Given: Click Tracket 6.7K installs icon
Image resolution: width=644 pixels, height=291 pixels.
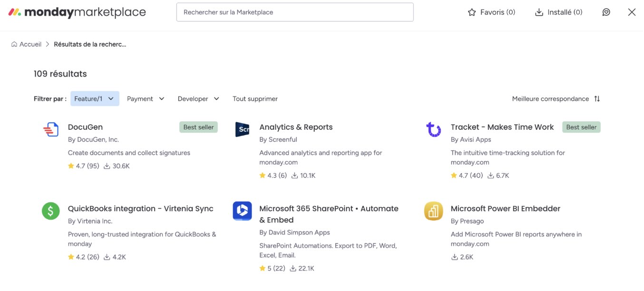Looking at the screenshot, I should click(x=490, y=175).
